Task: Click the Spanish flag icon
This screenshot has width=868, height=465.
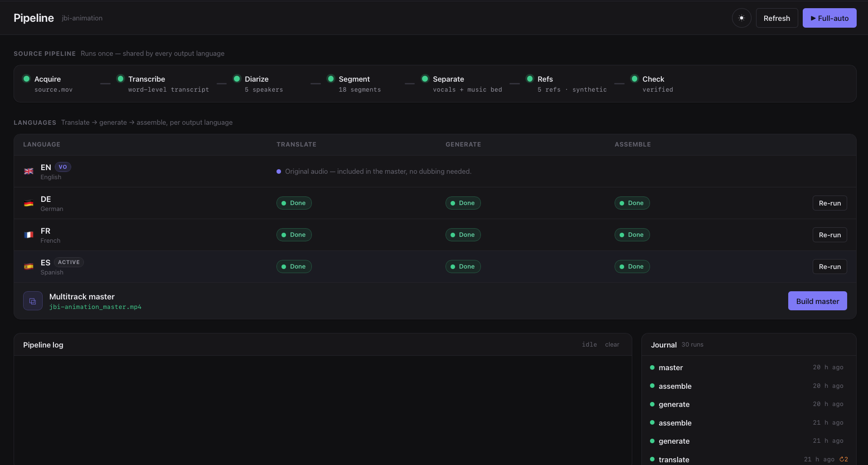Action: click(29, 267)
